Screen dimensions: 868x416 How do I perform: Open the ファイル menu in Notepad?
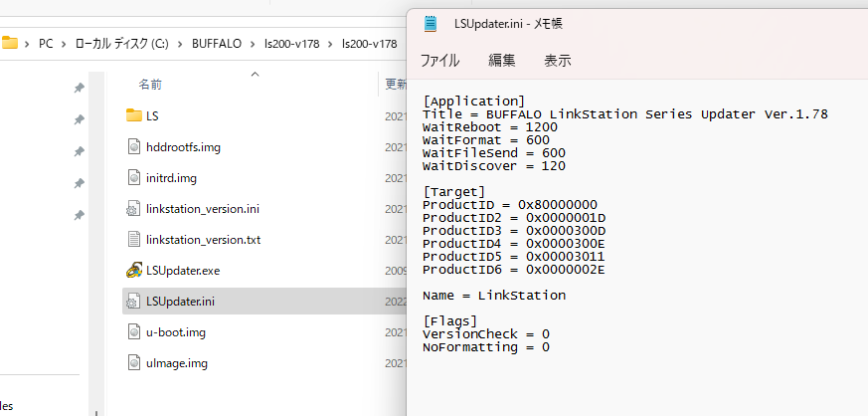point(440,61)
